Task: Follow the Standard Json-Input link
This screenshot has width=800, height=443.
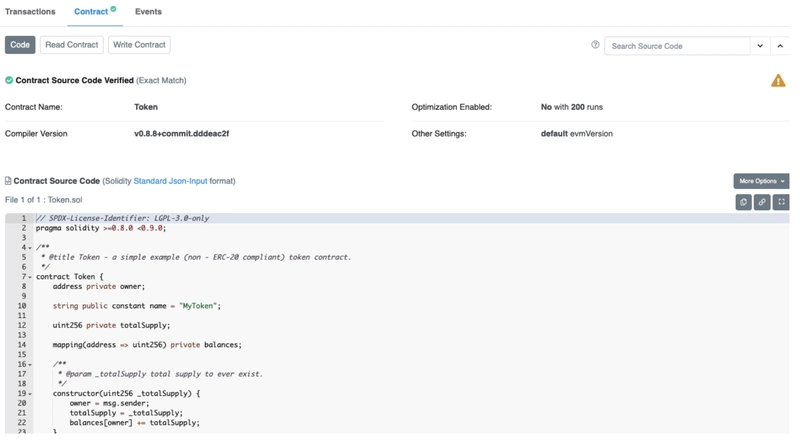Action: [170, 181]
